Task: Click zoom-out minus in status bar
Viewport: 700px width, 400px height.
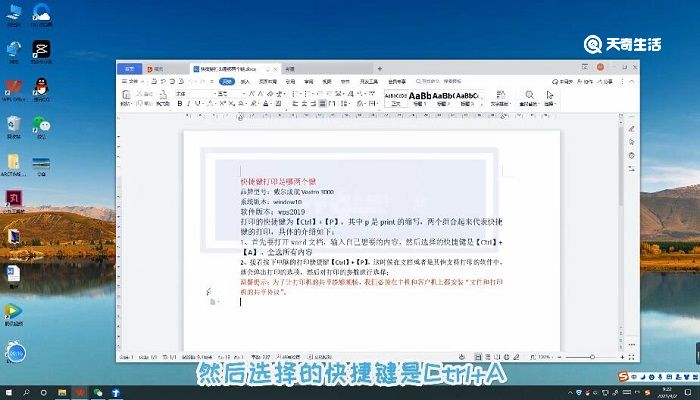Action: pos(560,357)
